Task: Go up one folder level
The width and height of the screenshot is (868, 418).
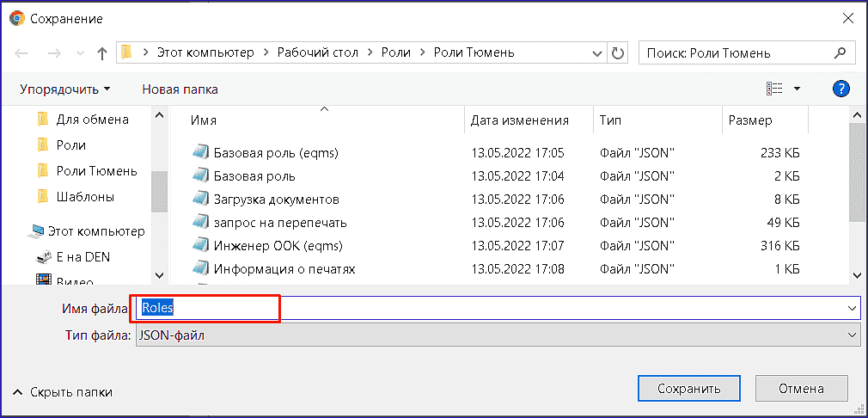Action: point(102,53)
